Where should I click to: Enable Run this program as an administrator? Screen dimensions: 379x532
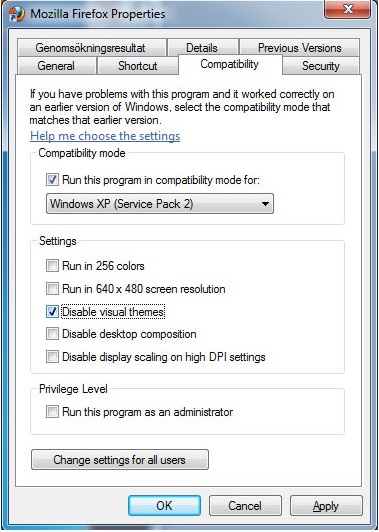52,412
